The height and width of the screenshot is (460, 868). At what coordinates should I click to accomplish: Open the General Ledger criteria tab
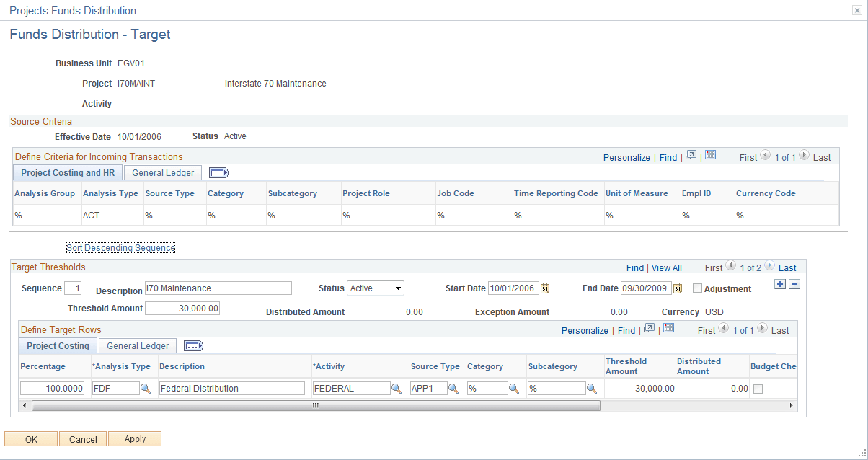(164, 173)
